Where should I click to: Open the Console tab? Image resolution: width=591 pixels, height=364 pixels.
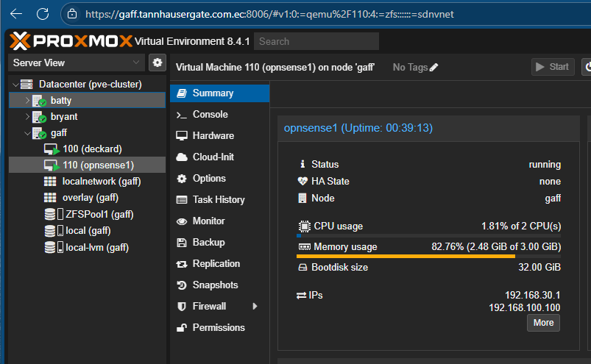[x=210, y=114]
